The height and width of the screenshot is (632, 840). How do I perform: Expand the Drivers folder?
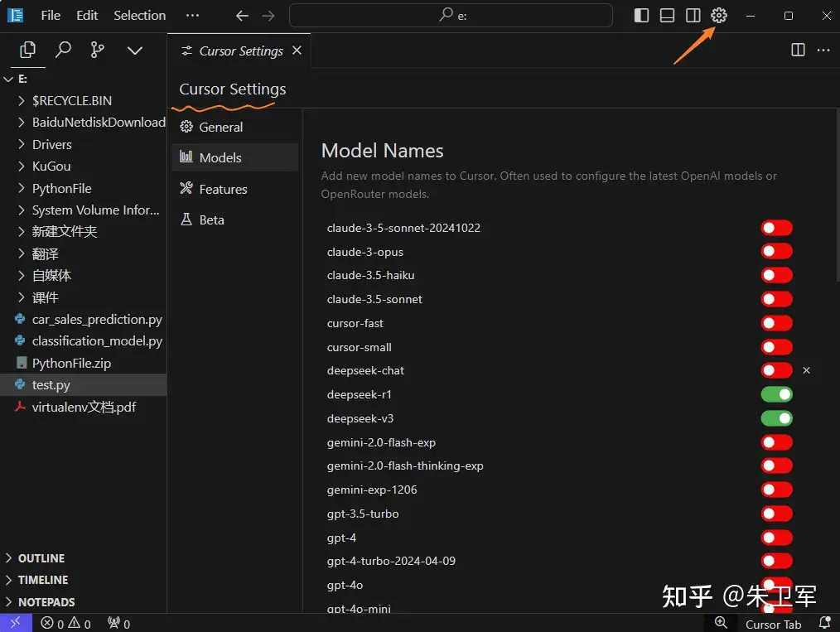point(22,144)
